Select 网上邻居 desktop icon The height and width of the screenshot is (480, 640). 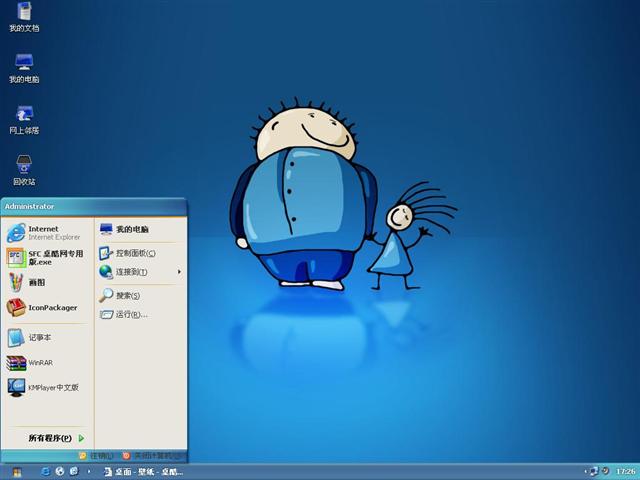click(24, 120)
